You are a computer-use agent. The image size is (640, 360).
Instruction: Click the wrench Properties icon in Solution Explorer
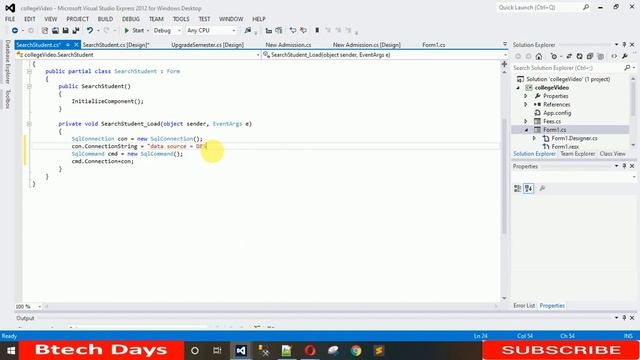pyautogui.click(x=625, y=56)
